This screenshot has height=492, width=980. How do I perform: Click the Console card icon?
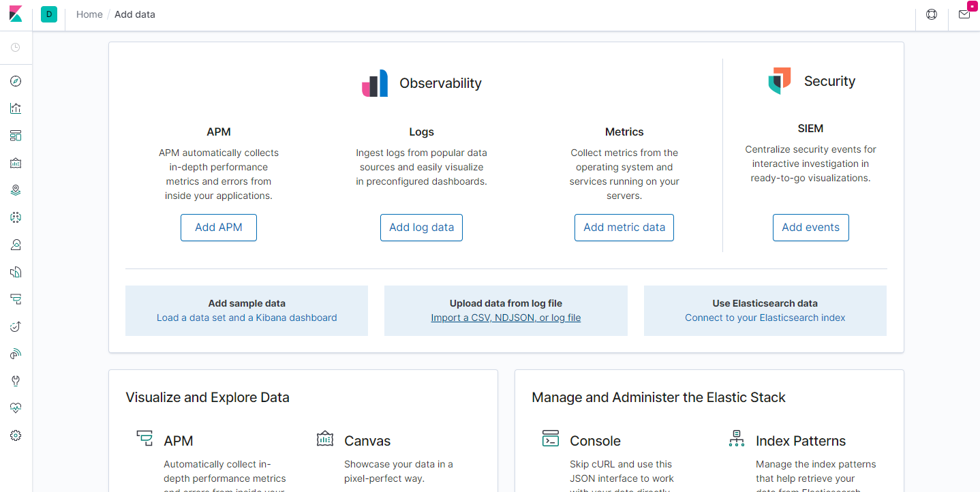pos(551,438)
